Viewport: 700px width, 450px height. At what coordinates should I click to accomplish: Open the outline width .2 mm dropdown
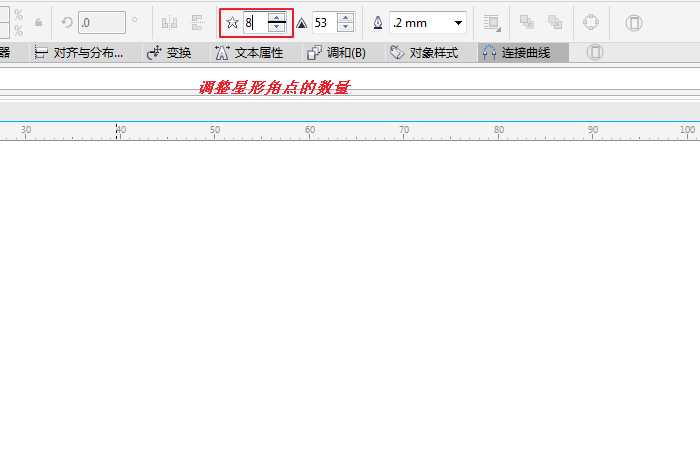click(x=458, y=22)
